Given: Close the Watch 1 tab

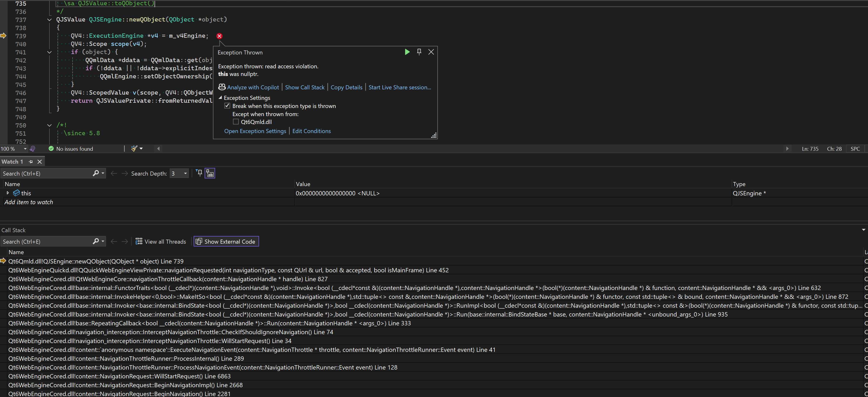Looking at the screenshot, I should [x=39, y=161].
